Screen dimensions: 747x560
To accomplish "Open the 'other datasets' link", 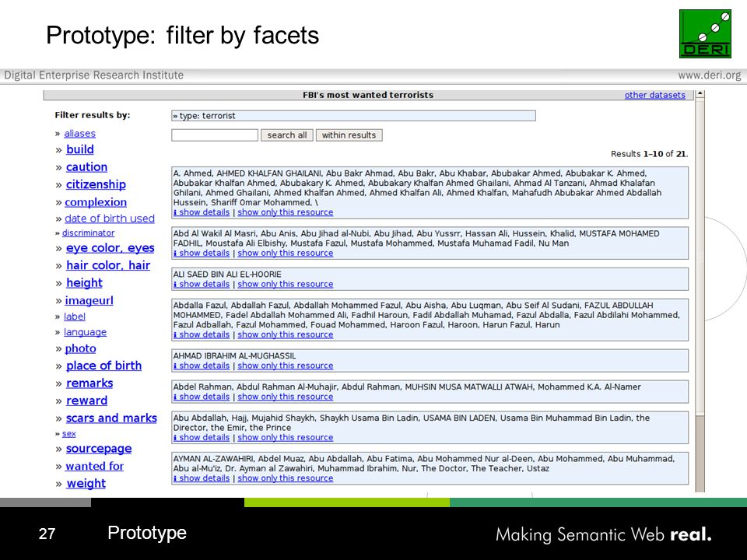I will tap(654, 95).
